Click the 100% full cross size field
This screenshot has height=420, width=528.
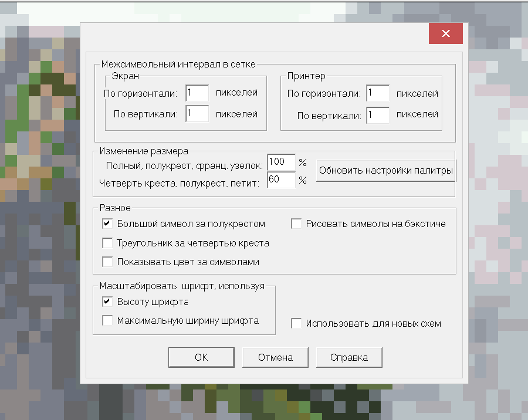pyautogui.click(x=281, y=162)
